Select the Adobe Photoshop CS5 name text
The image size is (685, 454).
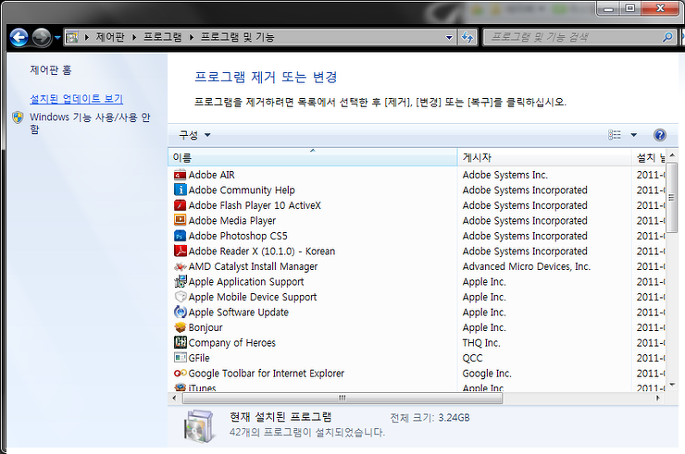tap(238, 236)
